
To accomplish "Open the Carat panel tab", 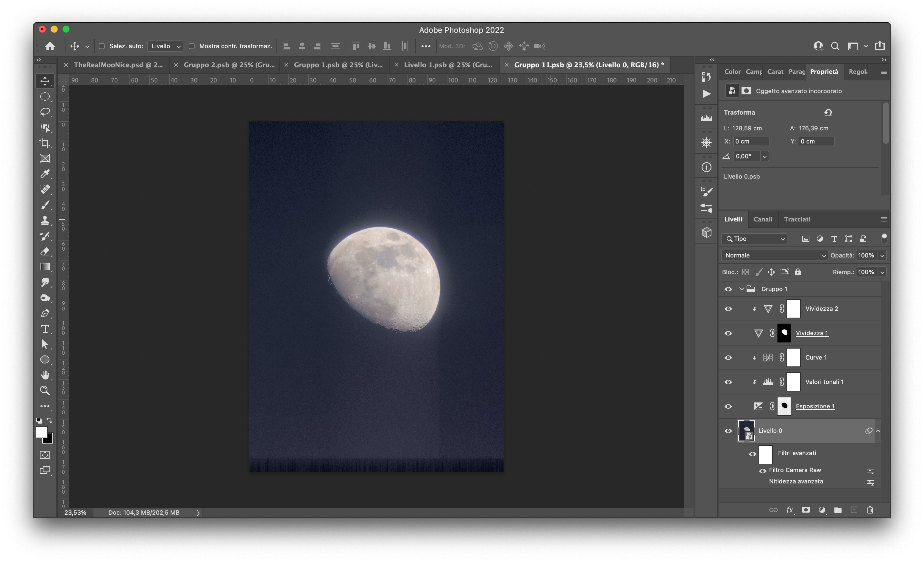I will pos(775,72).
